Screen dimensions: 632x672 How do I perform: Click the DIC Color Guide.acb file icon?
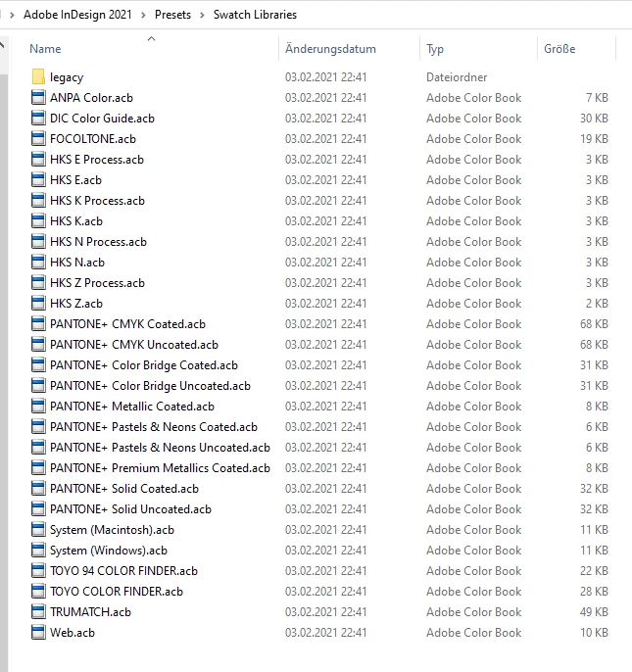point(38,119)
